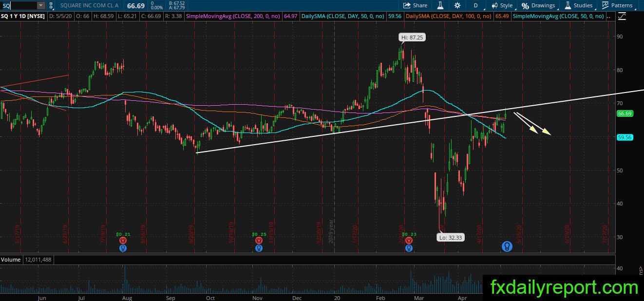Open chart settings gear icon

pyautogui.click(x=457, y=5)
